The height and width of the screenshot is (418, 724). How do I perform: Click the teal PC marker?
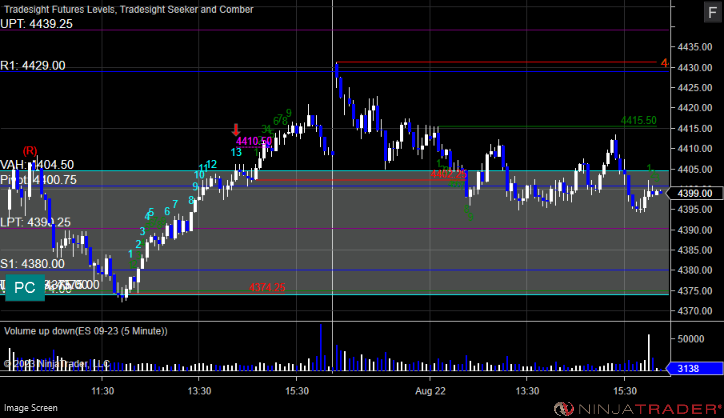click(x=25, y=288)
